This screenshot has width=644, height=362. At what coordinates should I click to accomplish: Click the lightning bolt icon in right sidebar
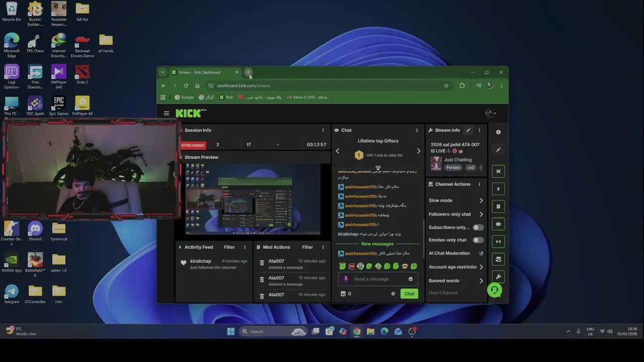coord(498,189)
